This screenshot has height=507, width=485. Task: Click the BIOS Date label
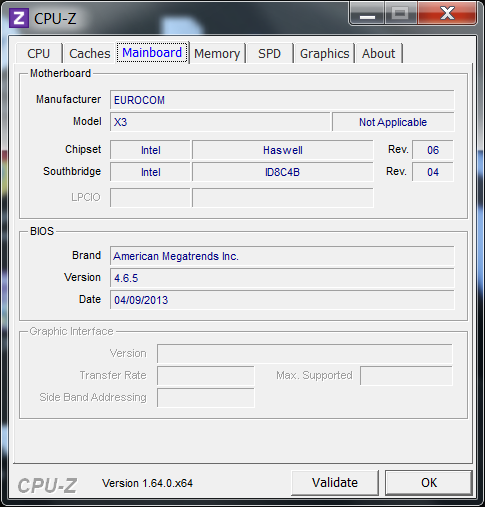pos(90,299)
